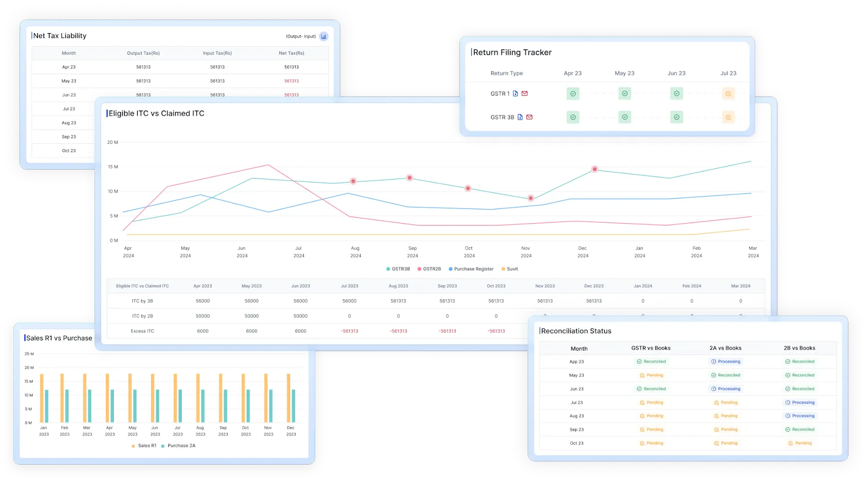
Task: Click GSTR 3B pending status icon for Jul 23
Action: 728,117
